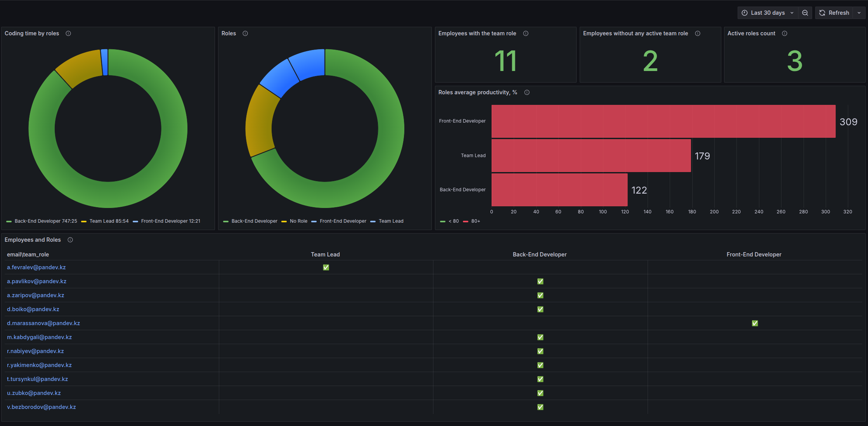Viewport: 868px width, 426px height.
Task: Click the clock icon in time picker
Action: 745,13
